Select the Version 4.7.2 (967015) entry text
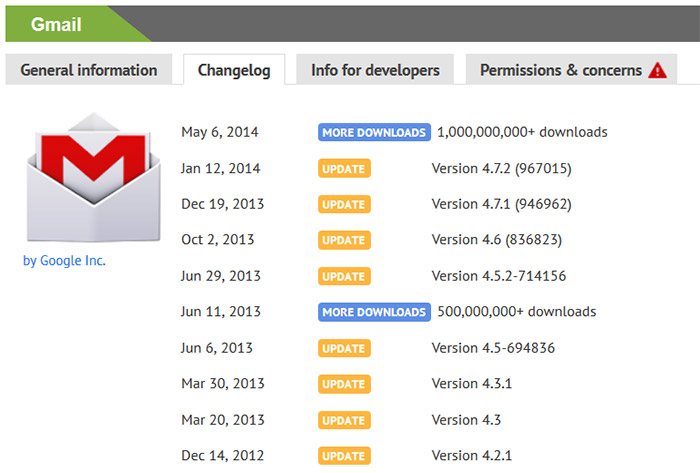The image size is (700, 473). [x=501, y=168]
